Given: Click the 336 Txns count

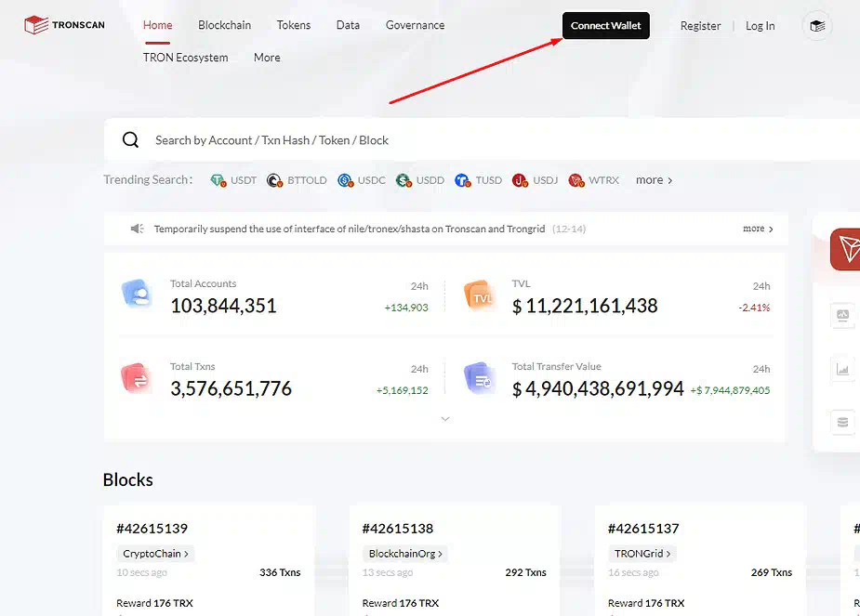Looking at the screenshot, I should point(280,572).
